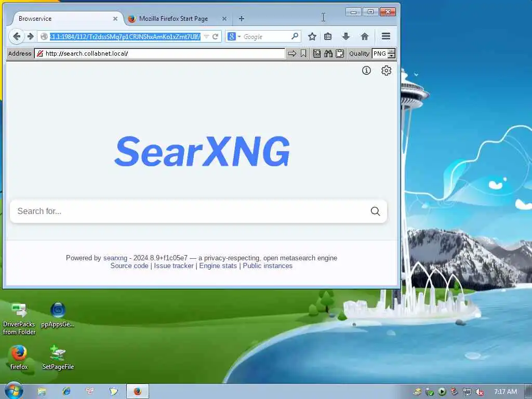
Task: Click the 7:17 AM clock
Action: click(505, 392)
